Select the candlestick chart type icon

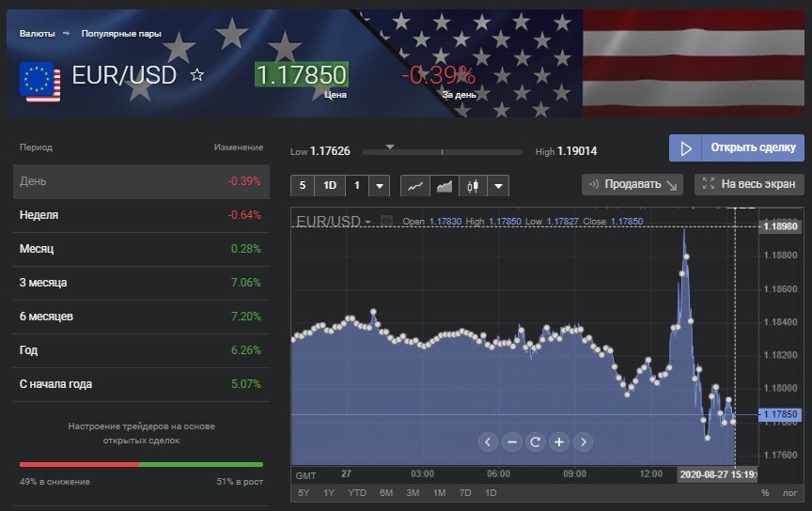pos(473,186)
